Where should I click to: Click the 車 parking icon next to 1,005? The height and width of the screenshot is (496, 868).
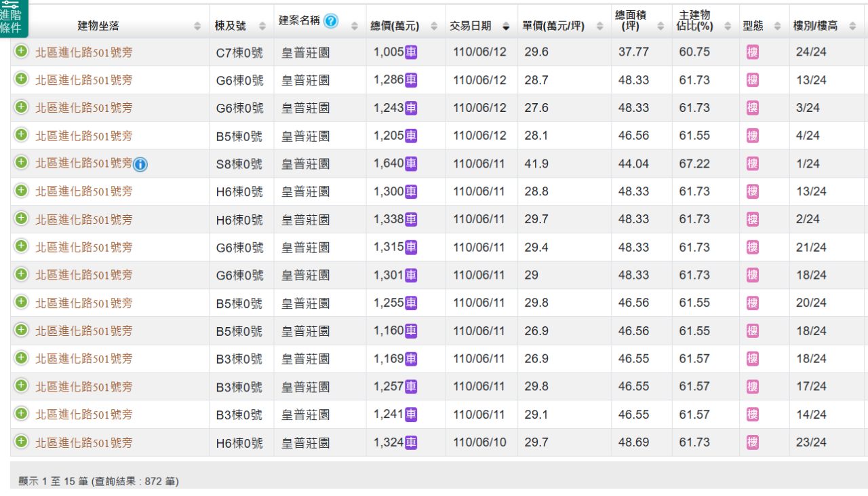pos(411,52)
